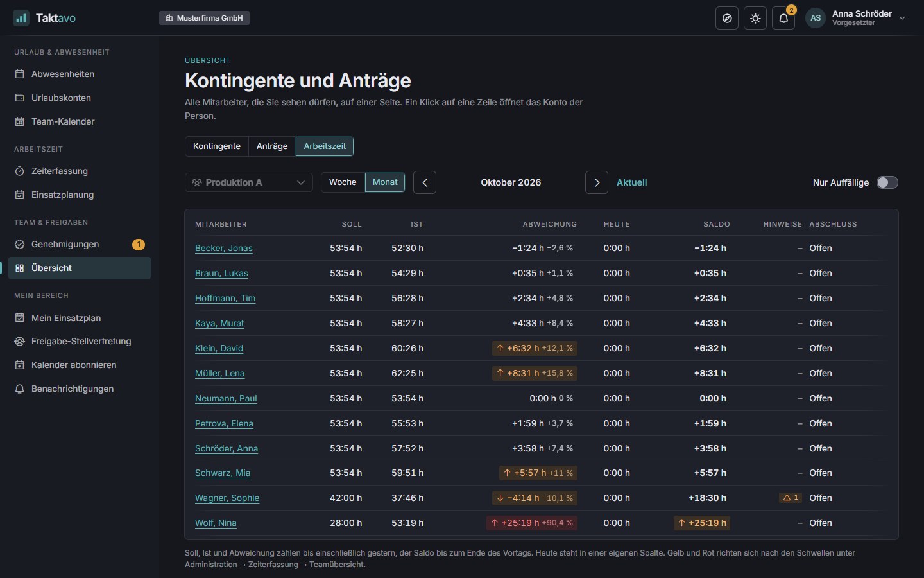Switch the period to Woche
This screenshot has height=578, width=924.
point(343,182)
